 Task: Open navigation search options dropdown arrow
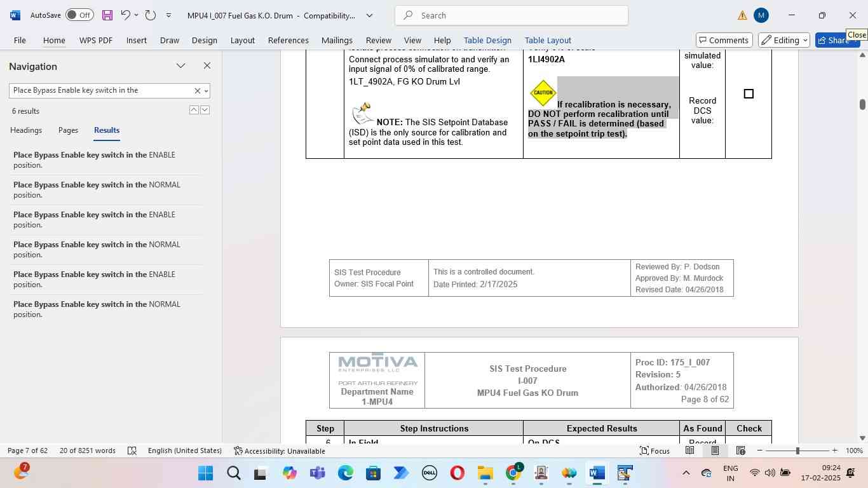click(206, 91)
